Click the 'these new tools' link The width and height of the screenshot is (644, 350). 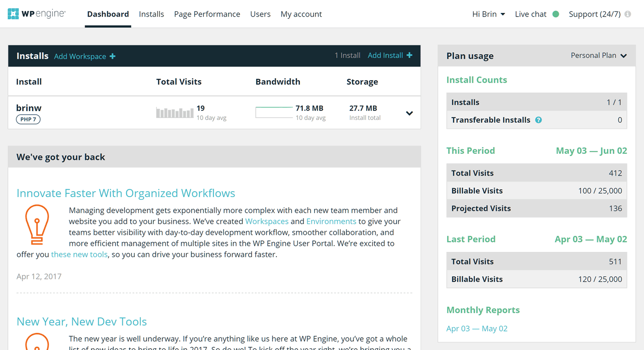pos(79,255)
